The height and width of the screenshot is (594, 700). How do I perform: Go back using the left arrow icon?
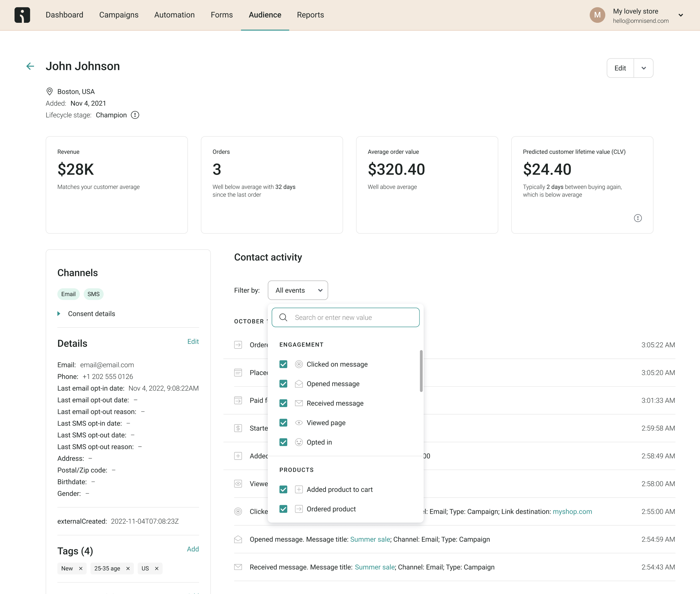[x=30, y=66]
